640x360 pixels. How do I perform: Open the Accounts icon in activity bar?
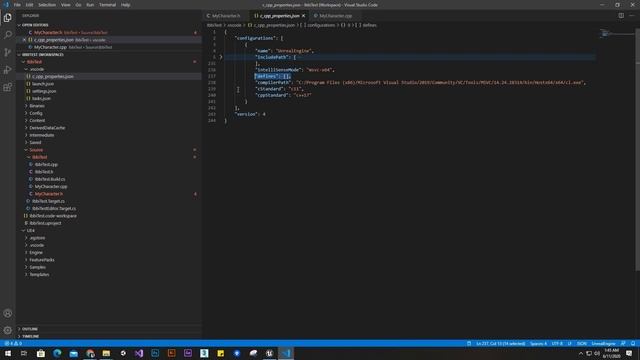(x=7, y=313)
